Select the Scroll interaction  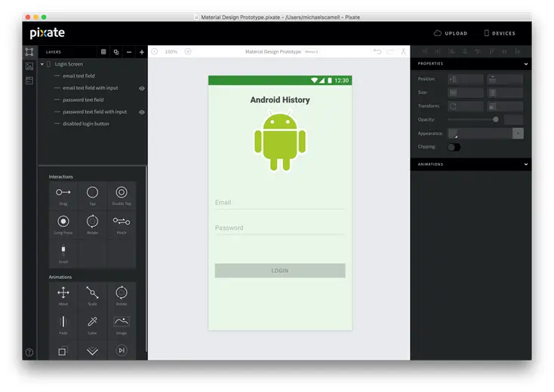click(x=63, y=254)
